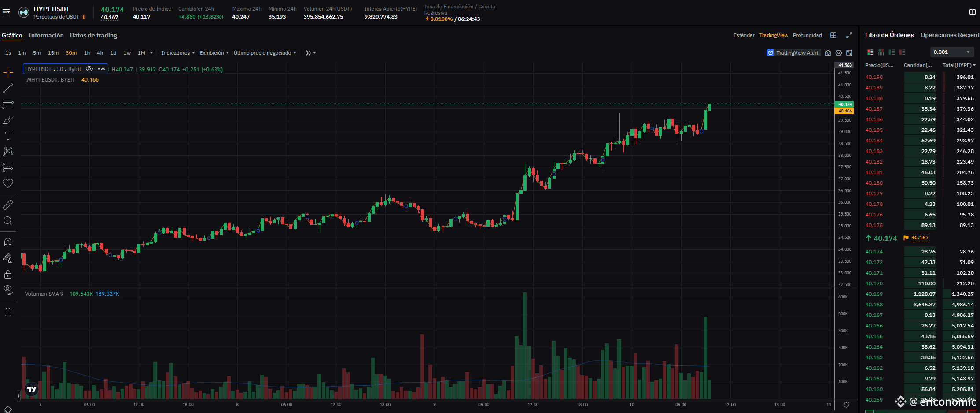Select the Estándar chart mode
This screenshot has height=413, width=980.
(x=744, y=35)
